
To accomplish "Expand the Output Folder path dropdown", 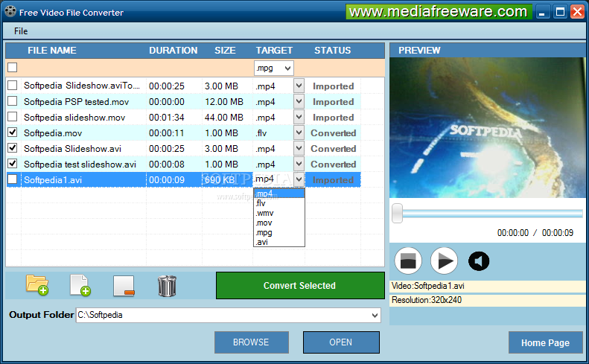I will click(375, 315).
